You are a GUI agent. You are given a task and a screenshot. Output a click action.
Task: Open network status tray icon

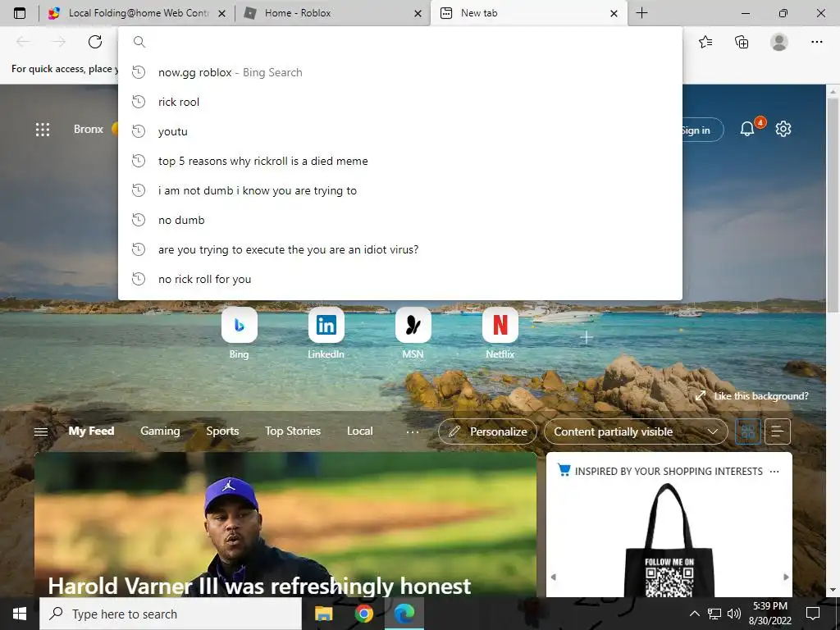coord(714,614)
